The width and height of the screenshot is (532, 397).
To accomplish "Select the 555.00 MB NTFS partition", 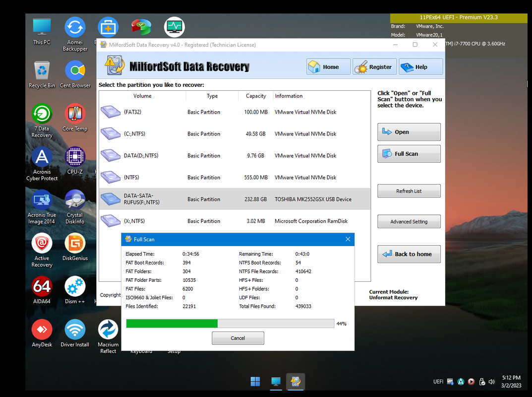I will pos(235,177).
